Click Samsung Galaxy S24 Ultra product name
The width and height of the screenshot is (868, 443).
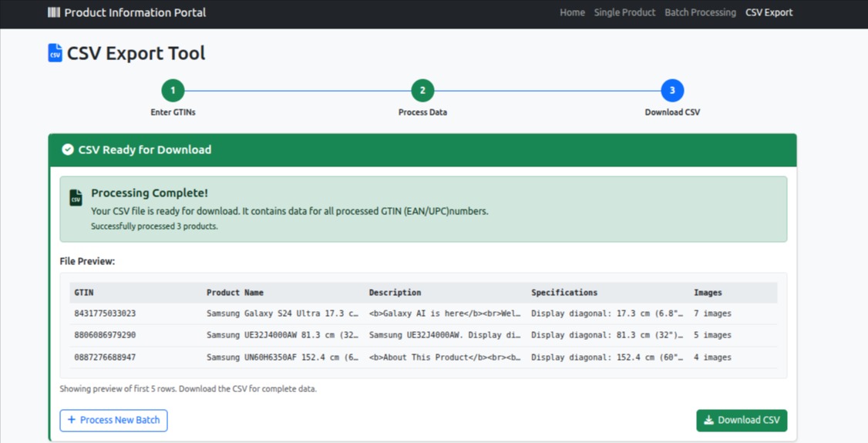click(x=282, y=314)
